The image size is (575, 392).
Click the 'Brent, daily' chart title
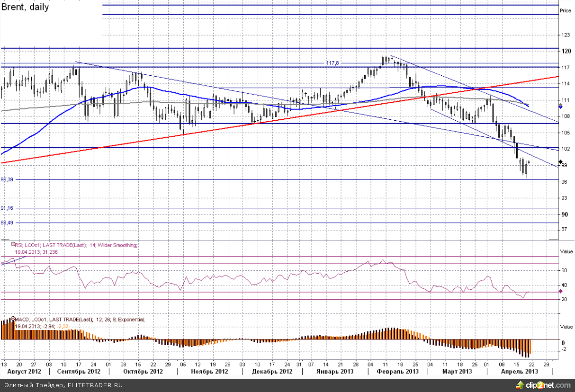25,8
